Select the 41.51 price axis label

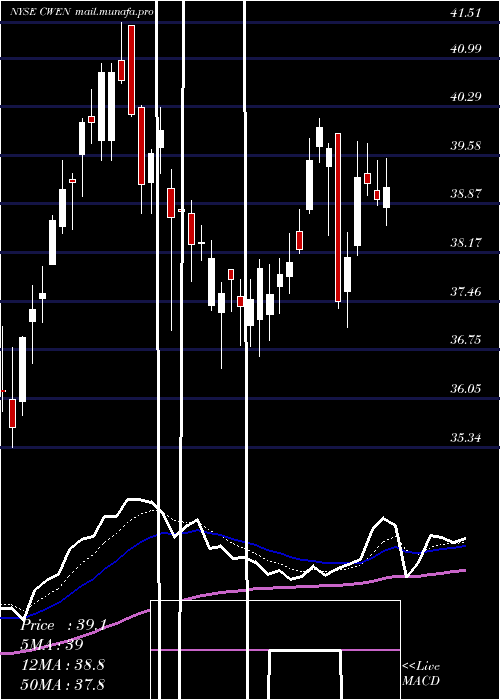(466, 13)
